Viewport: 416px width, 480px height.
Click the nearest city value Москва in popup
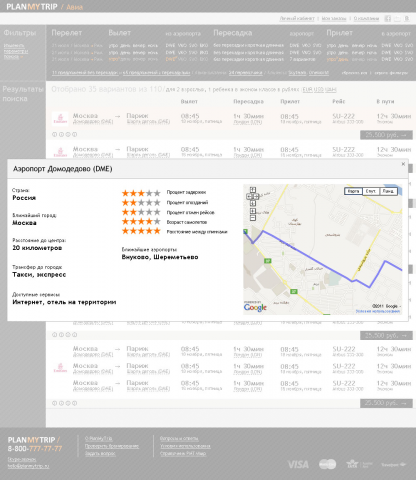click(x=24, y=223)
